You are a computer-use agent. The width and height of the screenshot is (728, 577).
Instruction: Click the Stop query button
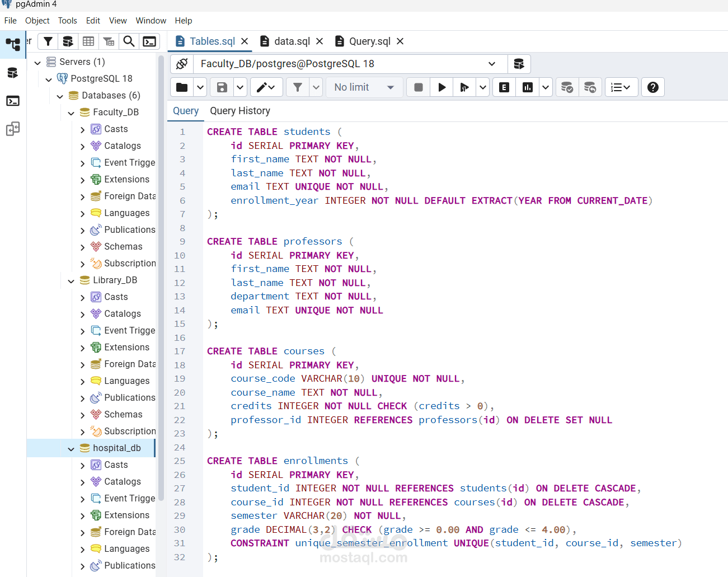click(418, 87)
